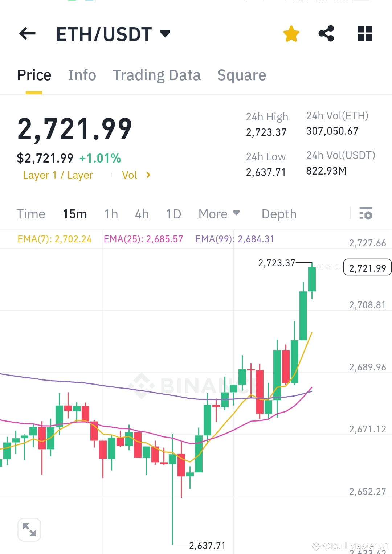Tap the back arrow to exit chart
The image size is (392, 554).
[26, 33]
